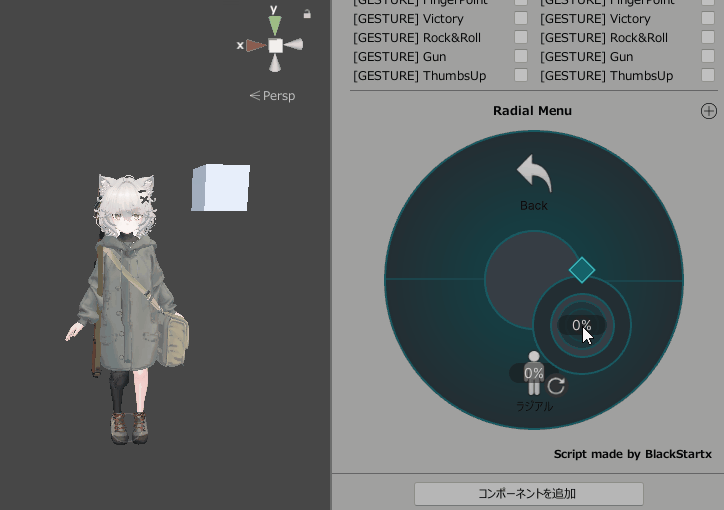Enable right-column [GESTURE] Gun checkbox
Viewport: 724px width, 510px height.
pyautogui.click(x=708, y=56)
